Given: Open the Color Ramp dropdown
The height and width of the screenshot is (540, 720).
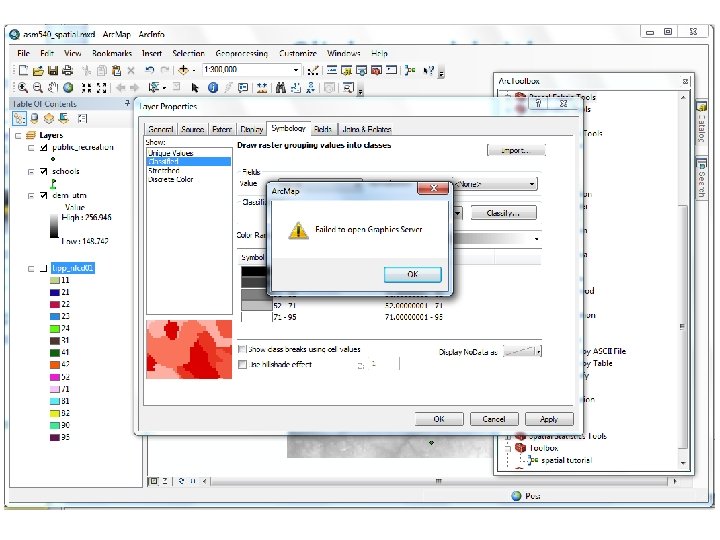Looking at the screenshot, I should (536, 239).
